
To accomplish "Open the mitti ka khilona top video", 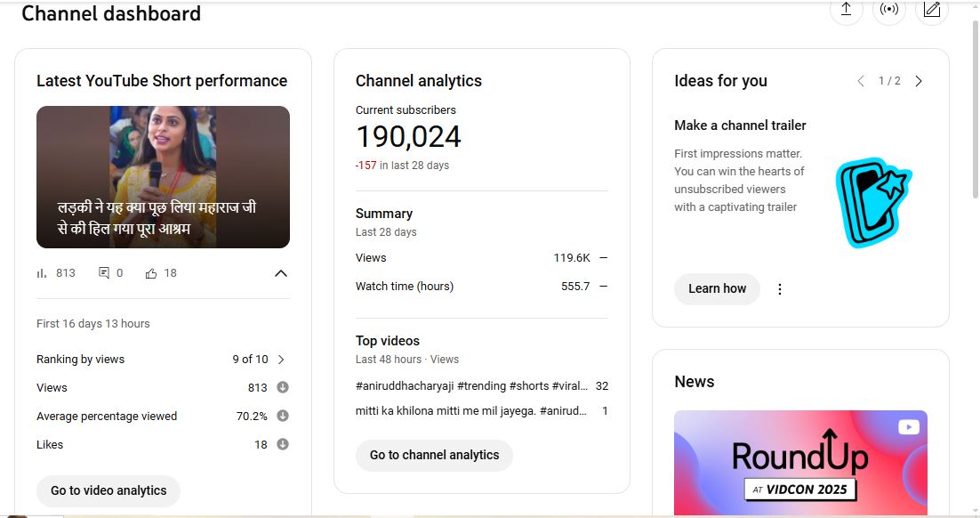I will click(x=470, y=411).
